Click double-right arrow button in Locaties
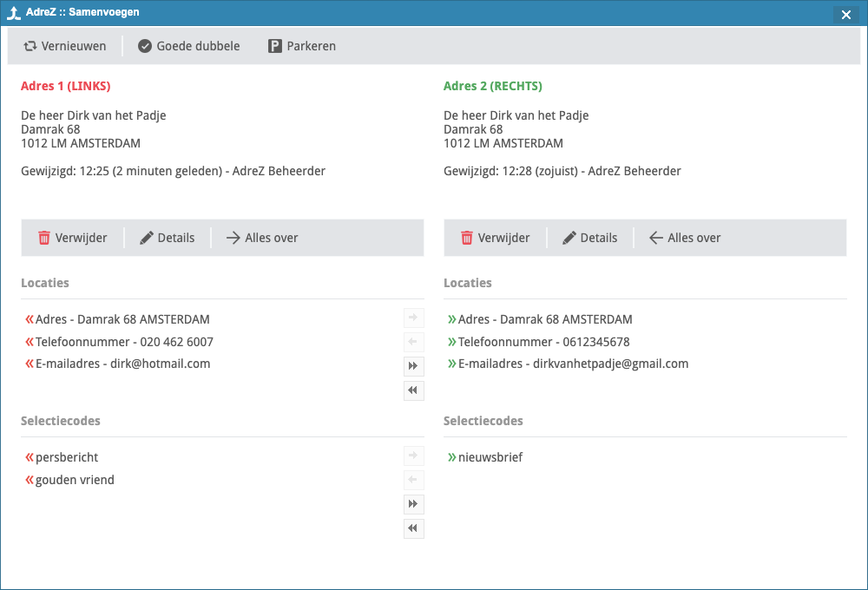The height and width of the screenshot is (590, 868). [413, 366]
